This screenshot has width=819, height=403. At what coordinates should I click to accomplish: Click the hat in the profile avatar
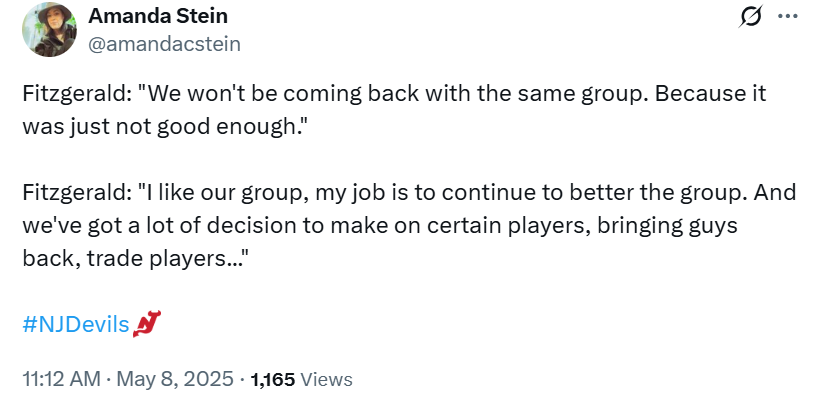tap(54, 11)
